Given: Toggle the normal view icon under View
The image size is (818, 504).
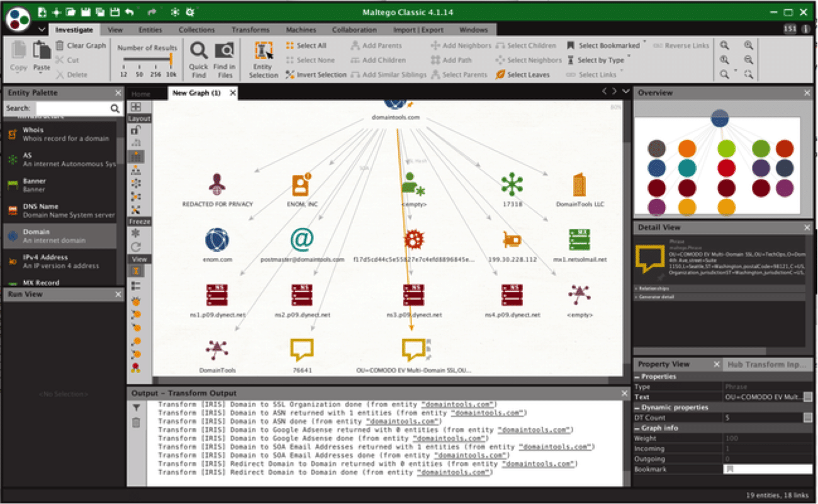Looking at the screenshot, I should coord(135,271).
